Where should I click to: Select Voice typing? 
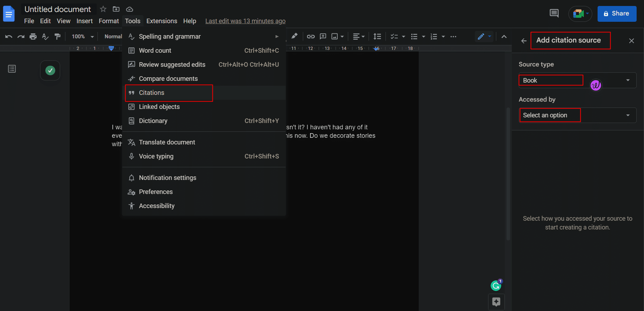pos(204,156)
